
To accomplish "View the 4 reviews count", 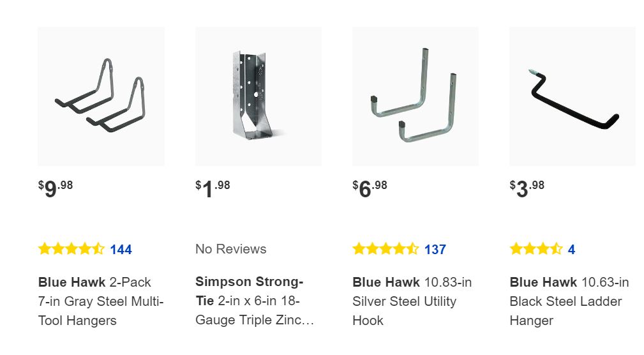I will (x=571, y=250).
